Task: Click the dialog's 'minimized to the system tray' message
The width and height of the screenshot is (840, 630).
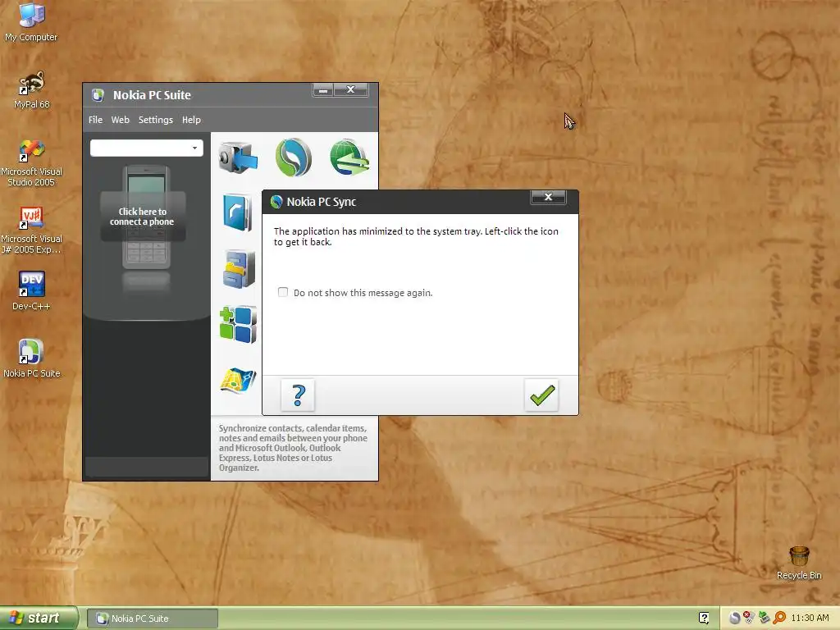Action: (x=416, y=236)
